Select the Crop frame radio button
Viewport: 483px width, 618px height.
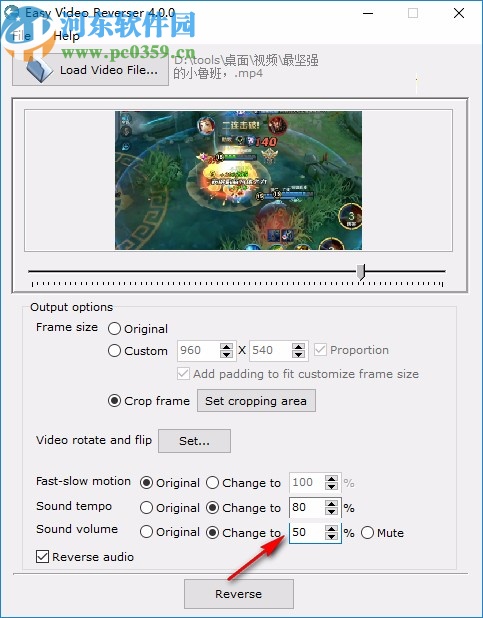coord(149,401)
